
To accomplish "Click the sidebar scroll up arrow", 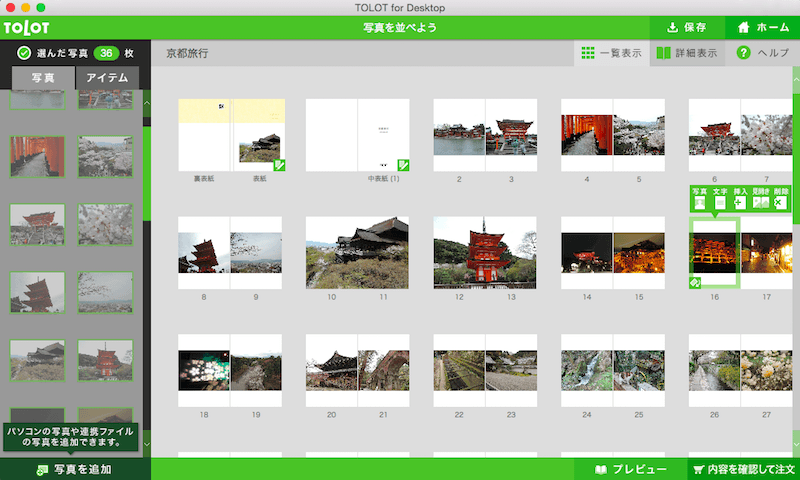I will point(147,104).
